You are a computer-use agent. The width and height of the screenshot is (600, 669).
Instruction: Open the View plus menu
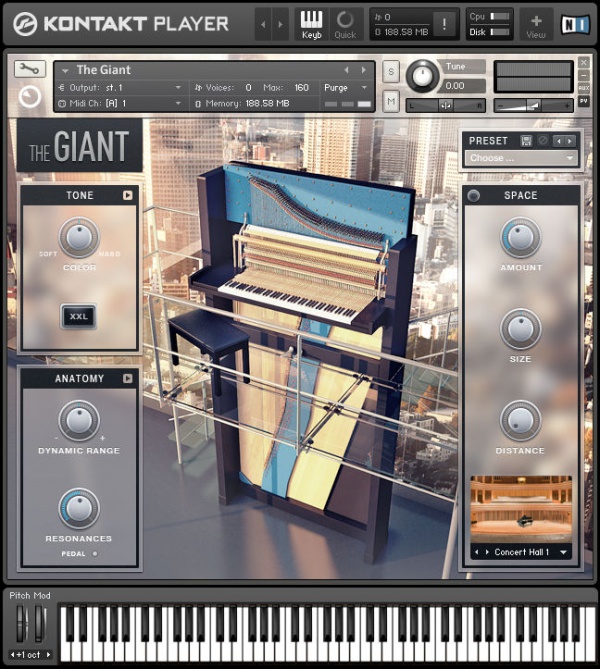click(x=536, y=25)
